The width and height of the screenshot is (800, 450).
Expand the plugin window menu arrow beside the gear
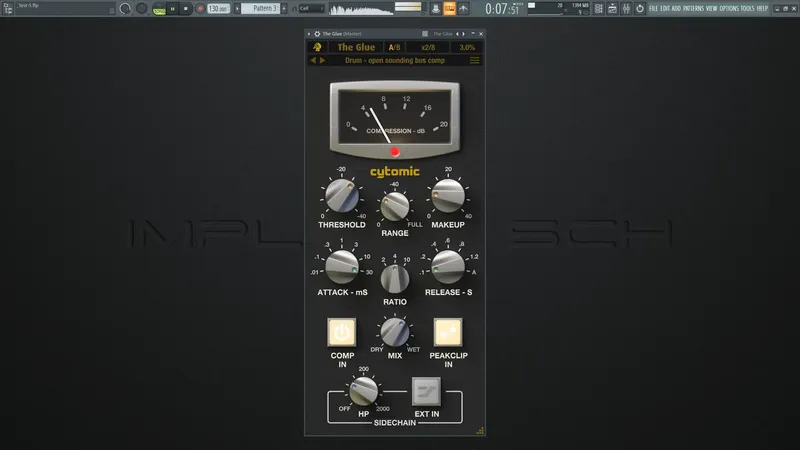[x=309, y=34]
